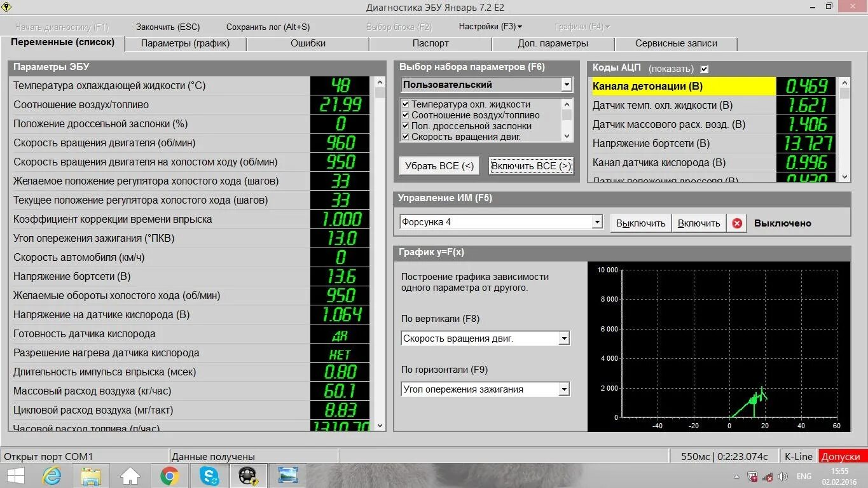The height and width of the screenshot is (488, 868).
Task: Click Выбор блока (F2)
Action: pos(399,27)
